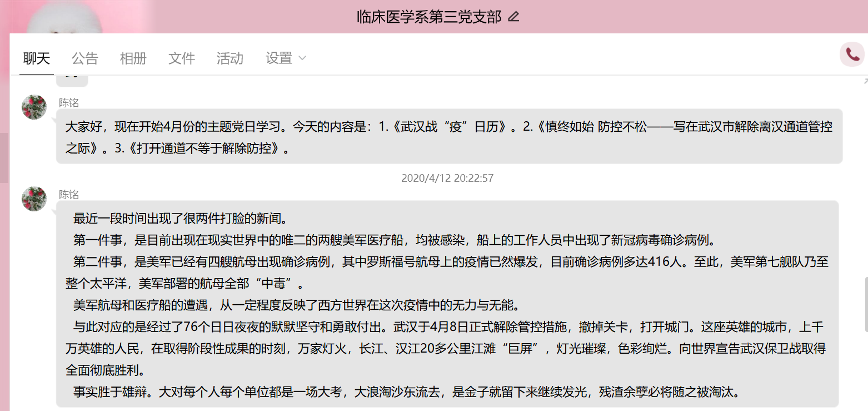
Task: Click the timestamp 2020/4/12 20:22:57
Action: 447,179
